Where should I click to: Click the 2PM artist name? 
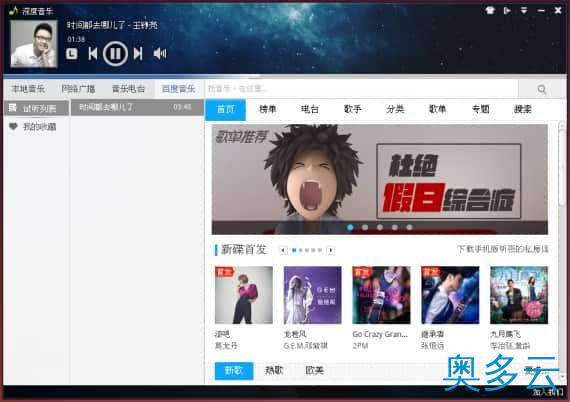(360, 346)
